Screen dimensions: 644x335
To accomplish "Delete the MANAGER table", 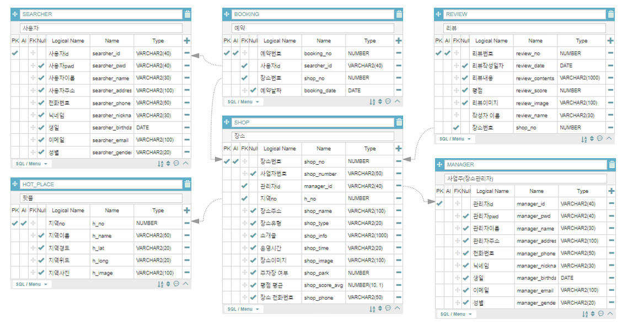I will click(611, 165).
